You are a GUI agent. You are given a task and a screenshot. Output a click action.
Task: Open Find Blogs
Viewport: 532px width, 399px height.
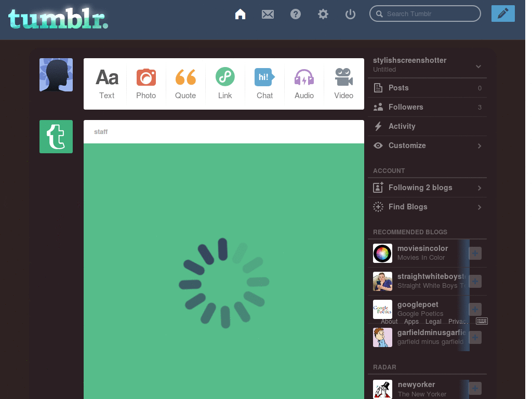click(427, 207)
